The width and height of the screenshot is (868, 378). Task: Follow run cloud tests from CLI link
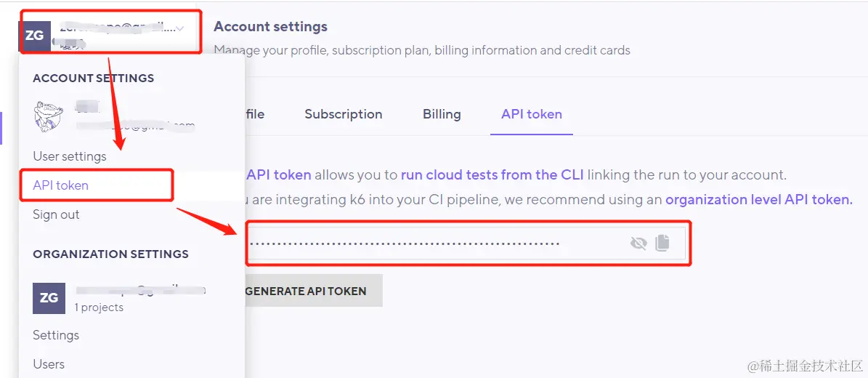(x=492, y=175)
